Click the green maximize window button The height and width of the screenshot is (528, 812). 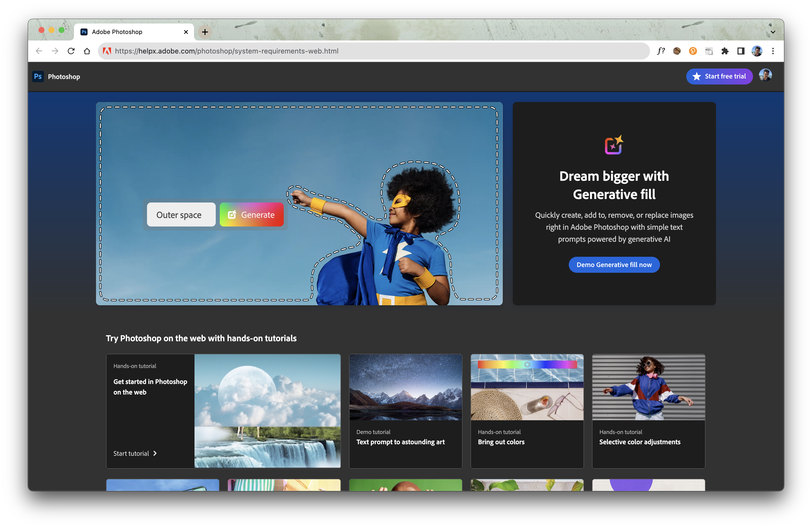[61, 30]
